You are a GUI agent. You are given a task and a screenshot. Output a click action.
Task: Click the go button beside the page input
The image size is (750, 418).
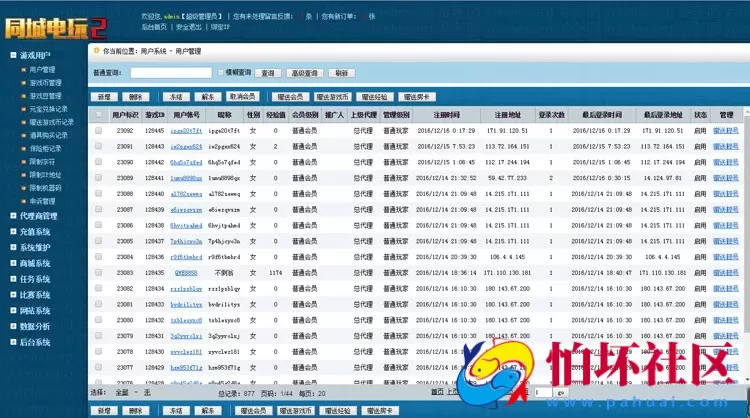pyautogui.click(x=561, y=393)
